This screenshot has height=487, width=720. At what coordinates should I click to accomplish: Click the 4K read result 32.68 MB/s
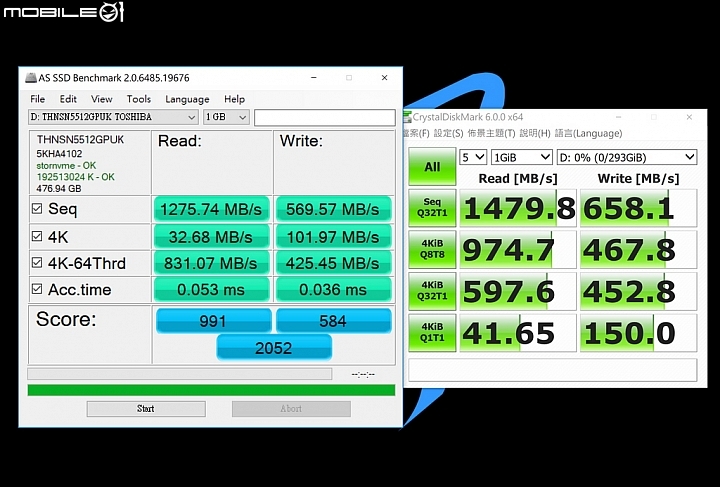[x=211, y=237]
